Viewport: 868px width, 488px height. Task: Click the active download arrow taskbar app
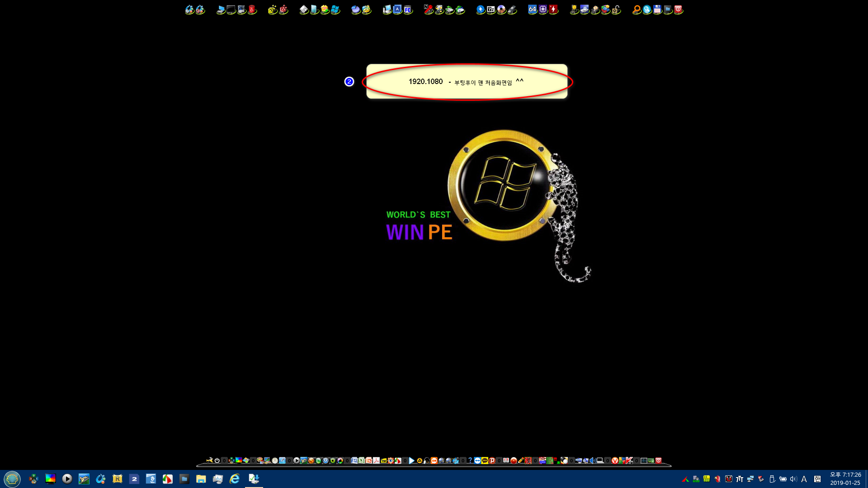[254, 479]
